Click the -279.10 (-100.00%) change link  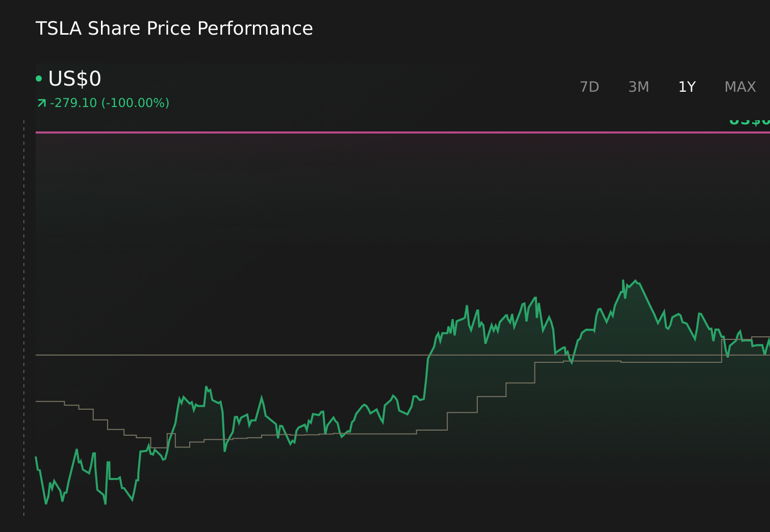(x=110, y=102)
